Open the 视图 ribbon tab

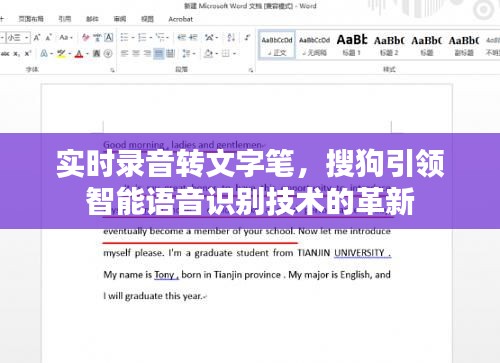(x=147, y=19)
